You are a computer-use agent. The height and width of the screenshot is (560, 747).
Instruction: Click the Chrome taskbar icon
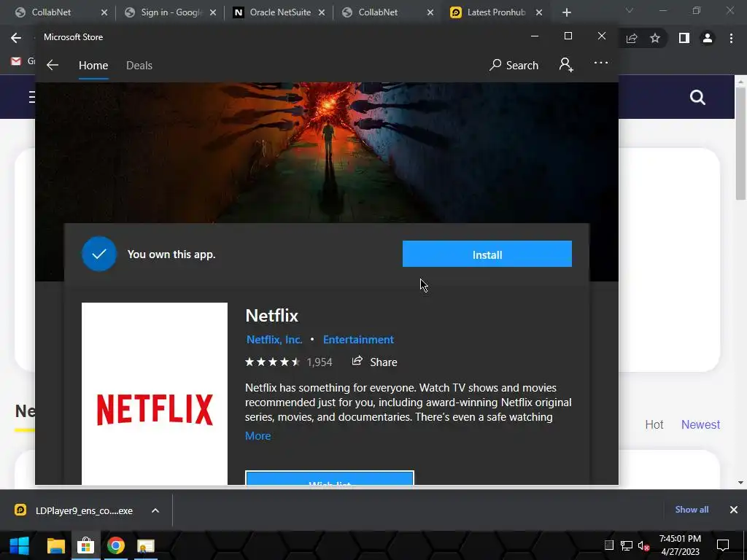[x=115, y=545]
